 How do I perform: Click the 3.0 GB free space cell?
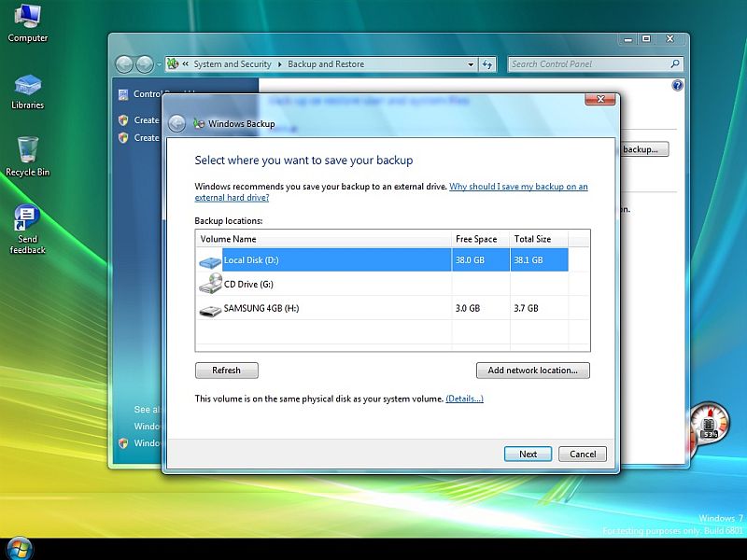point(480,308)
